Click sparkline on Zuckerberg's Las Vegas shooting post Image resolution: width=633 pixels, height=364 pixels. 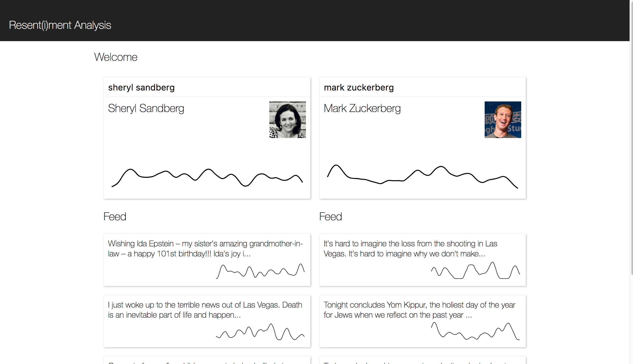475,270
